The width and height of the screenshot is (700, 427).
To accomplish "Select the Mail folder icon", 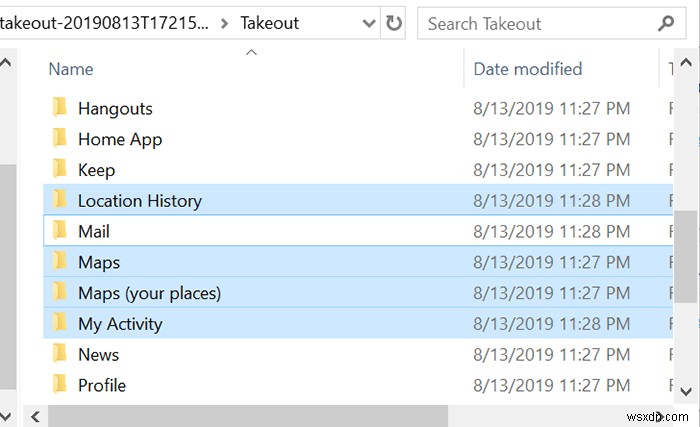I will tap(60, 231).
